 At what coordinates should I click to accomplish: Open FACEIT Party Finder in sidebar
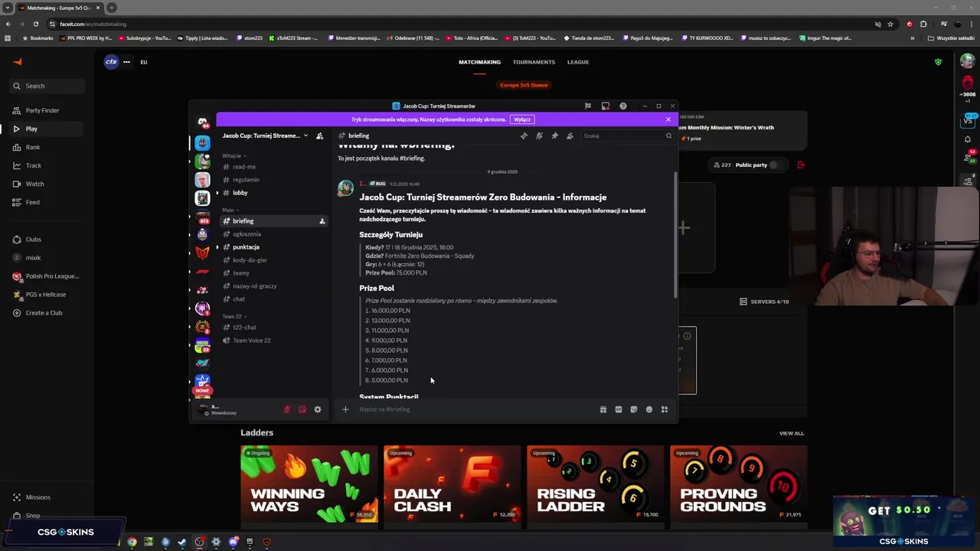tap(42, 110)
